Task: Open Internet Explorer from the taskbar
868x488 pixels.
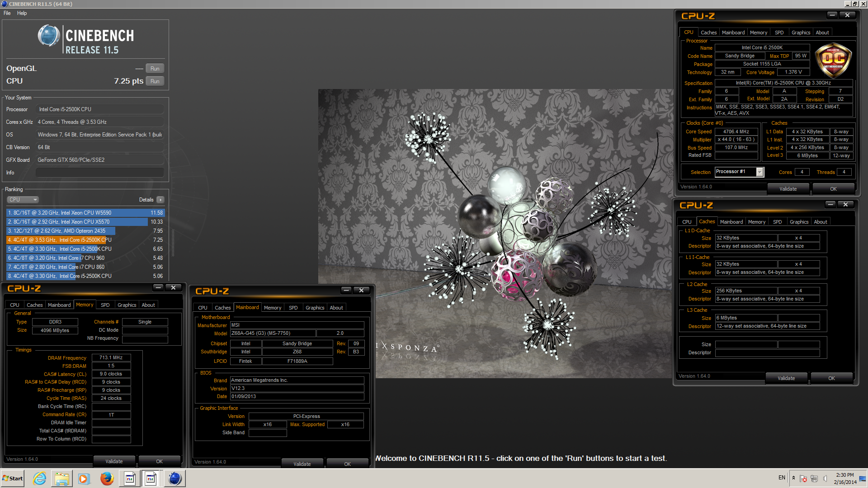Action: (40, 478)
